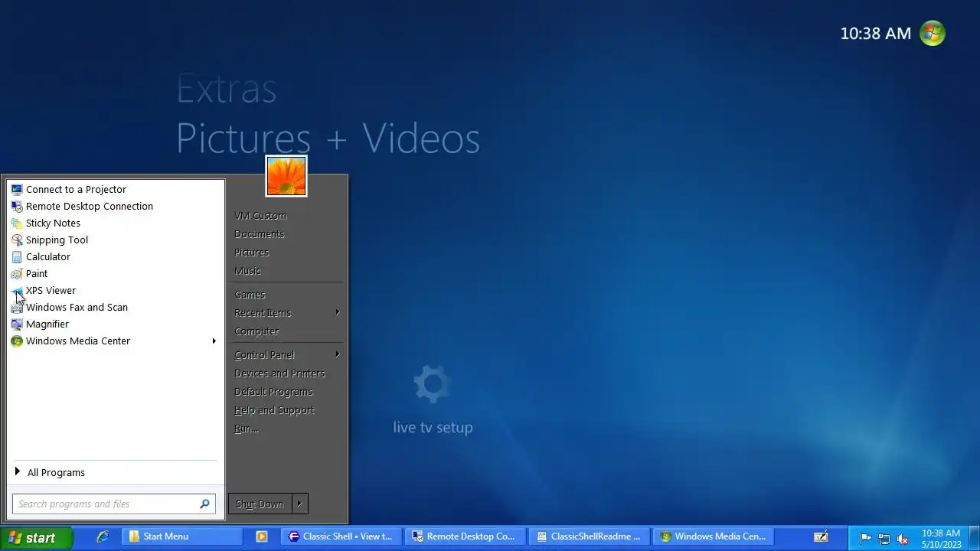Open Help and Support
Screen dimensions: 980x551
[274, 410]
